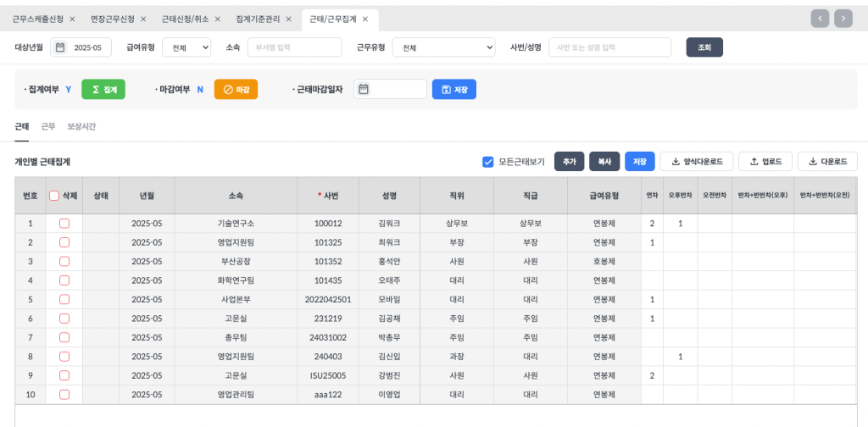Image resolution: width=868 pixels, height=427 pixels.
Task: Click the 조회 search button
Action: (x=704, y=47)
